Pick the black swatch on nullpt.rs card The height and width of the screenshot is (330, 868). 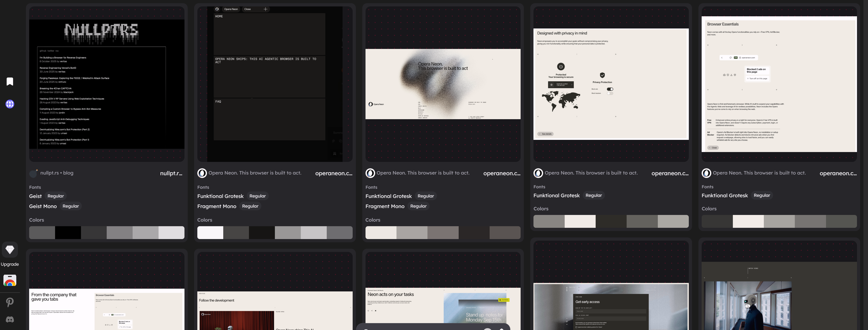68,233
